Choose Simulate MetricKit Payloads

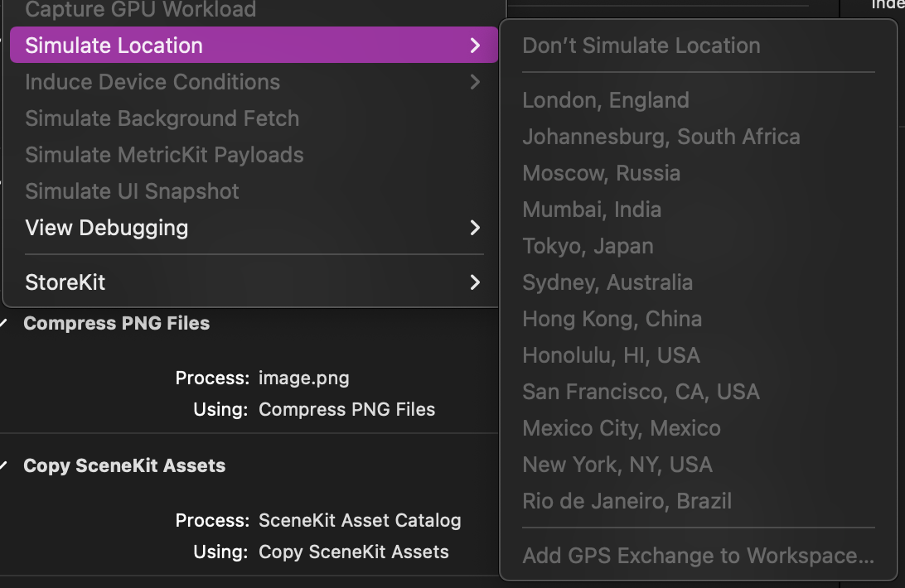coord(254,155)
